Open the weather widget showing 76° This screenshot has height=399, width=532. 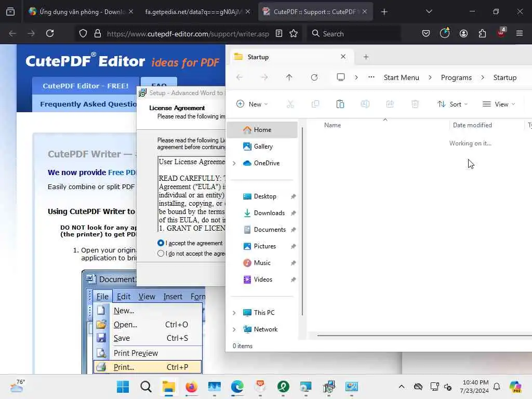tap(17, 386)
